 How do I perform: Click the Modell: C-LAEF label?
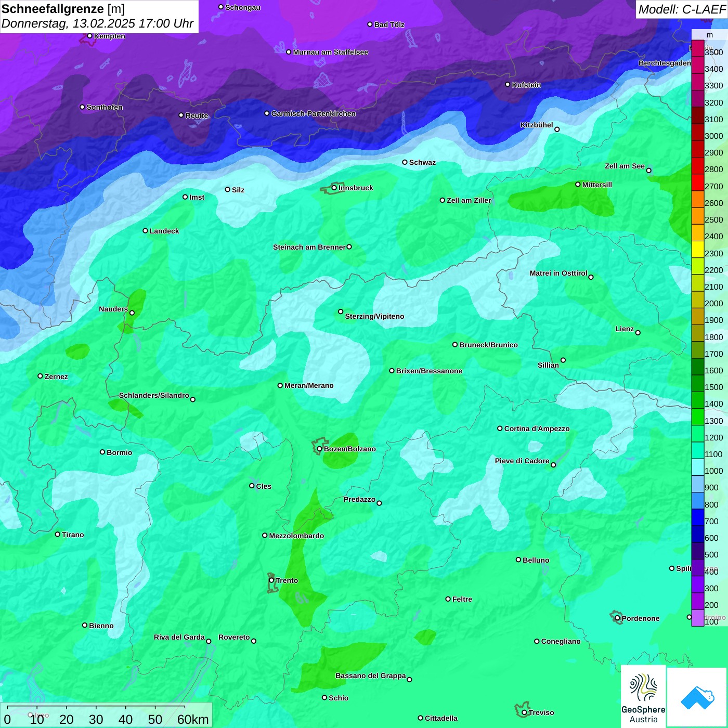[682, 9]
